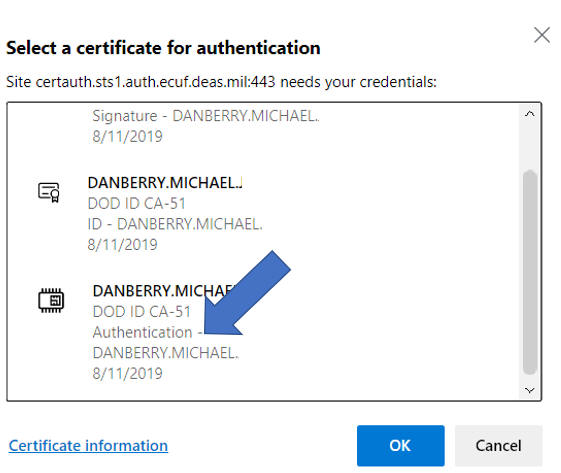Click the 8/11/2019 date of Signature certificate
Screen dimensions: 561x473
click(127, 137)
